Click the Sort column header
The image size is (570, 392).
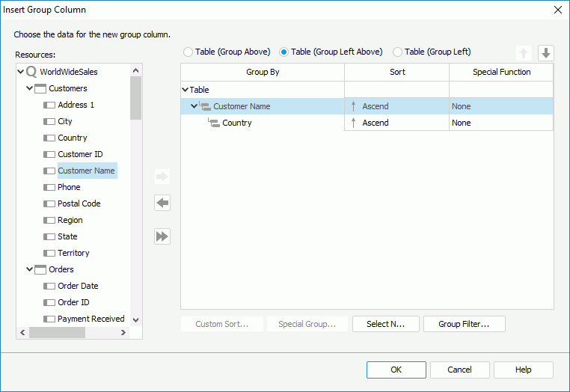tap(397, 72)
